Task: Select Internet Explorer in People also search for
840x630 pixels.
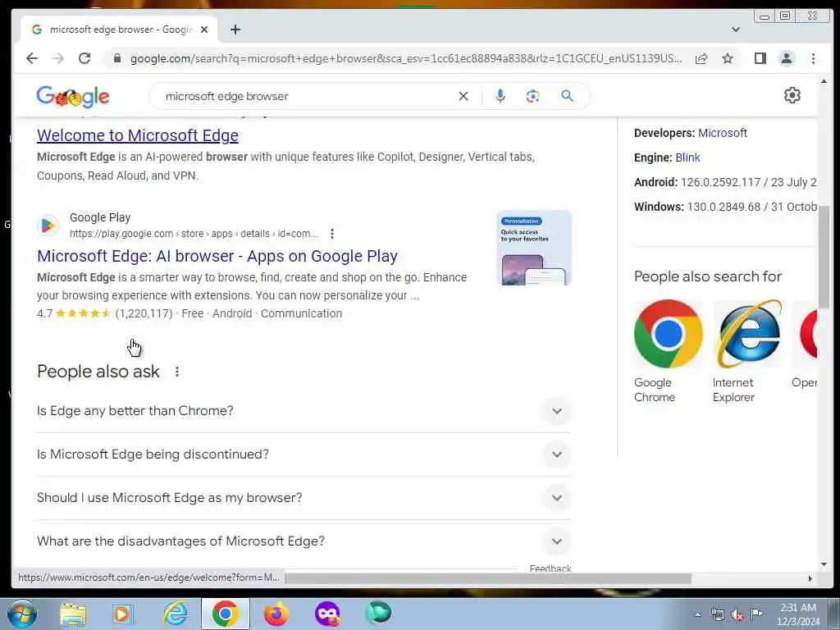Action: [x=748, y=351]
